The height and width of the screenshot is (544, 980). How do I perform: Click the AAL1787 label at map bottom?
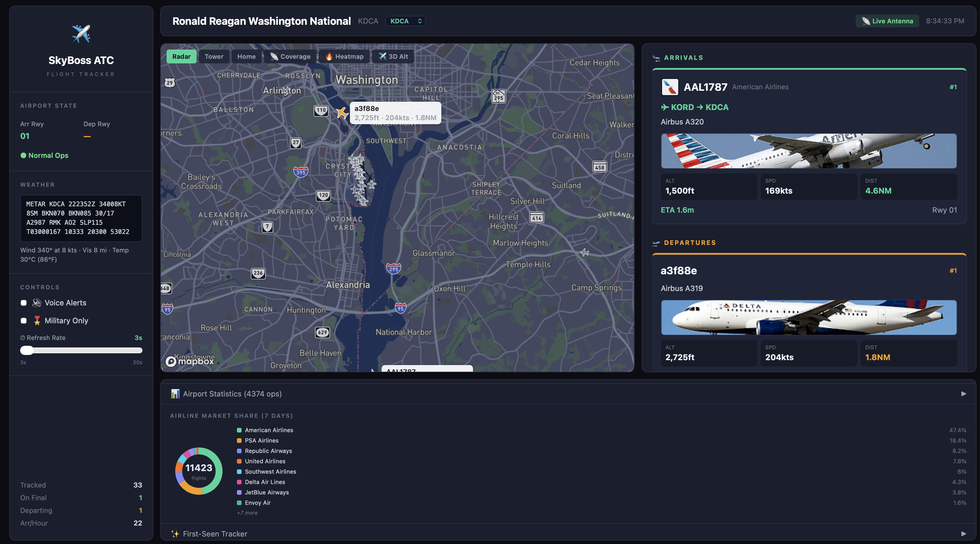427,369
